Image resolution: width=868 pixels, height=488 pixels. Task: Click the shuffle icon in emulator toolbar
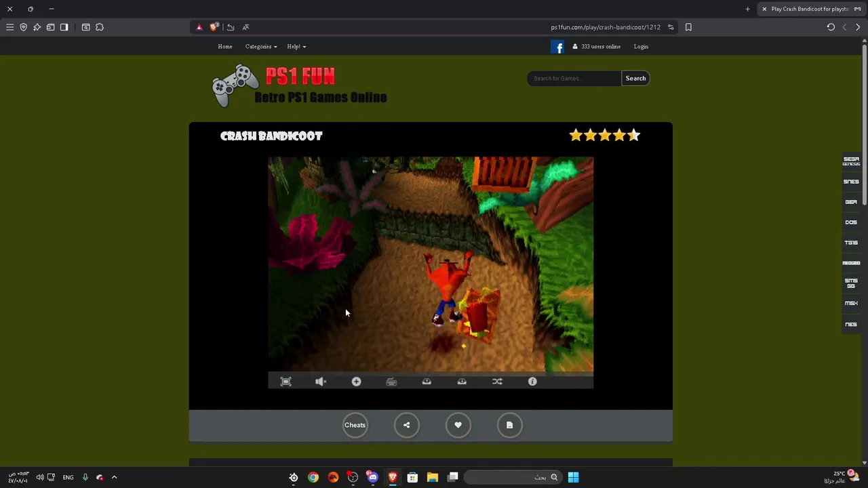497,382
